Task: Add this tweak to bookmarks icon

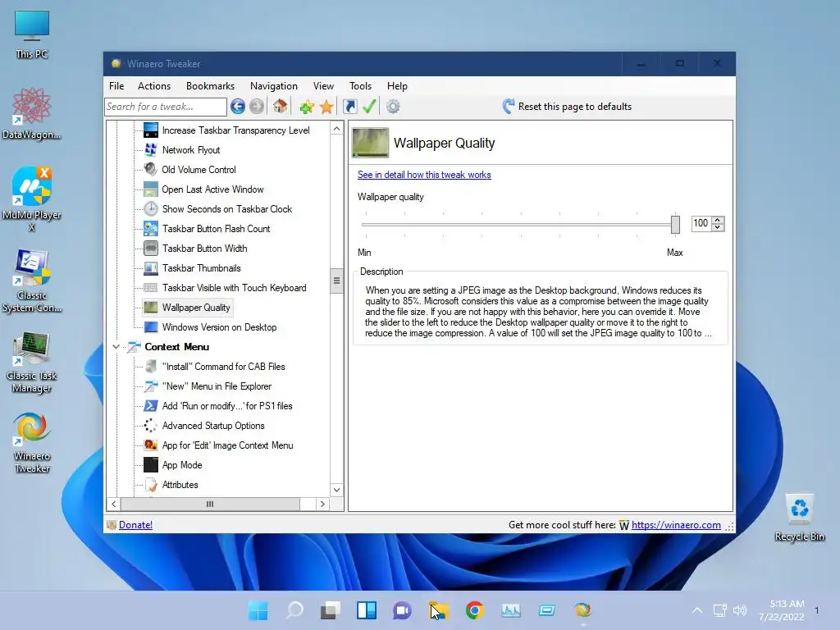Action: [x=307, y=107]
